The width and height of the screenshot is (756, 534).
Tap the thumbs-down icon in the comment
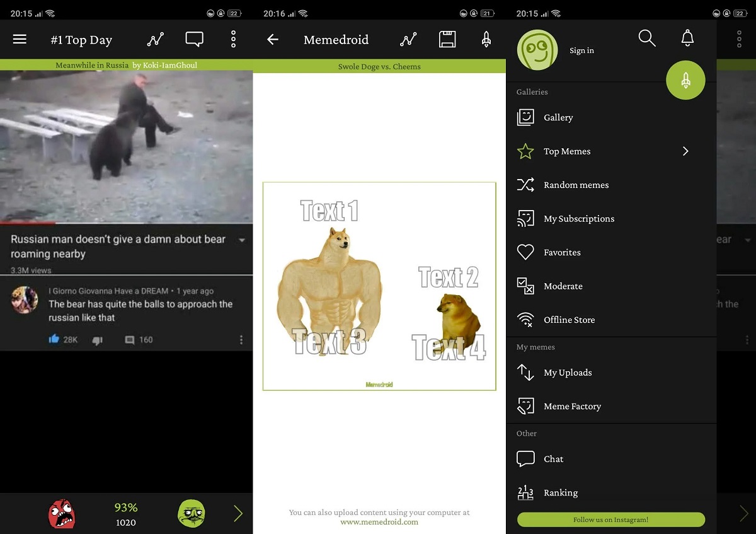click(x=98, y=340)
